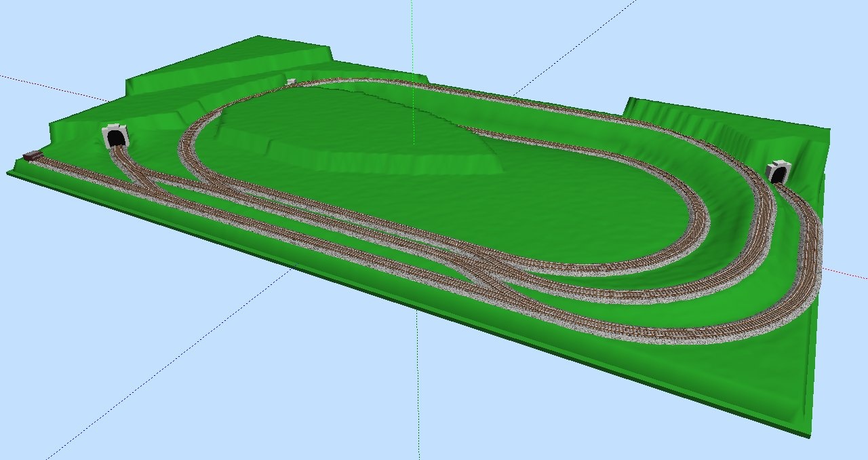Click the left tunnel portal entrance
The image size is (868, 460).
116,136
